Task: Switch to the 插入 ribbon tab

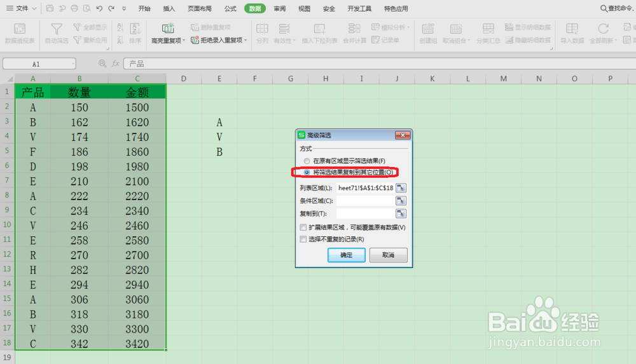Action: pyautogui.click(x=169, y=8)
